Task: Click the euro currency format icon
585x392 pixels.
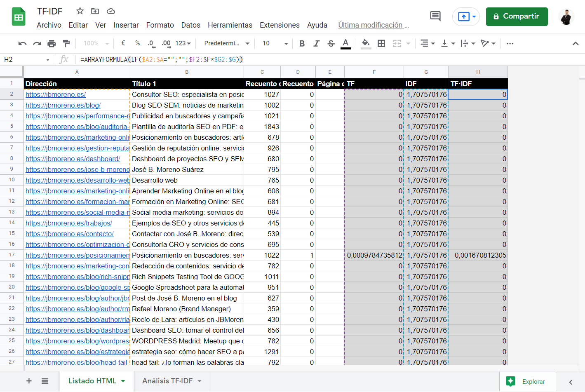Action: tap(123, 43)
